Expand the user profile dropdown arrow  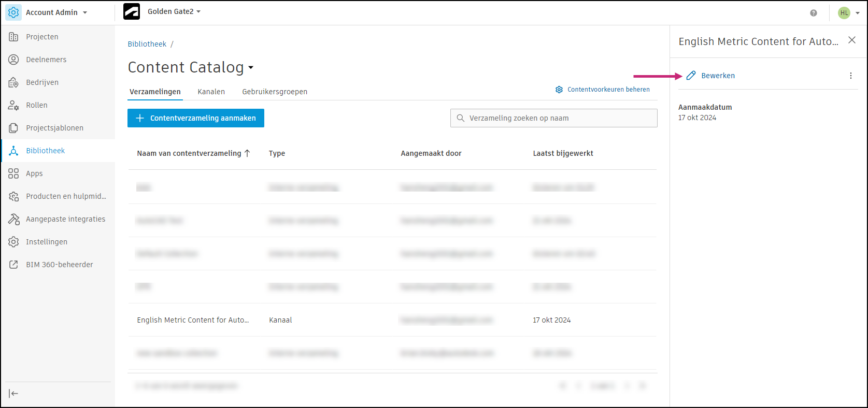click(858, 13)
